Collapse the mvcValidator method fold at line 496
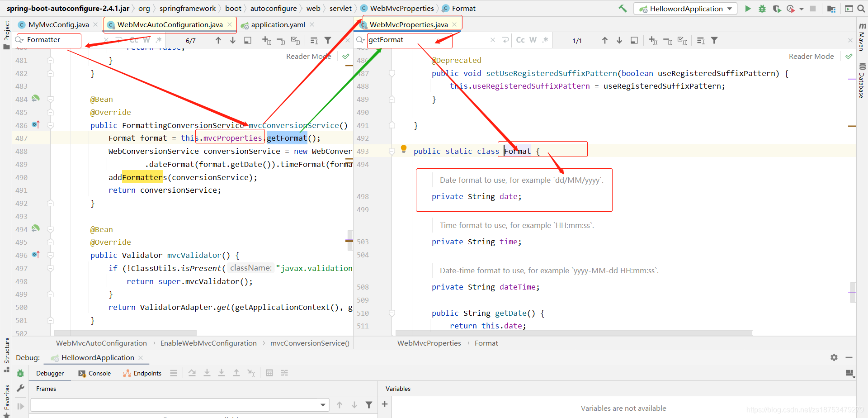 point(51,255)
